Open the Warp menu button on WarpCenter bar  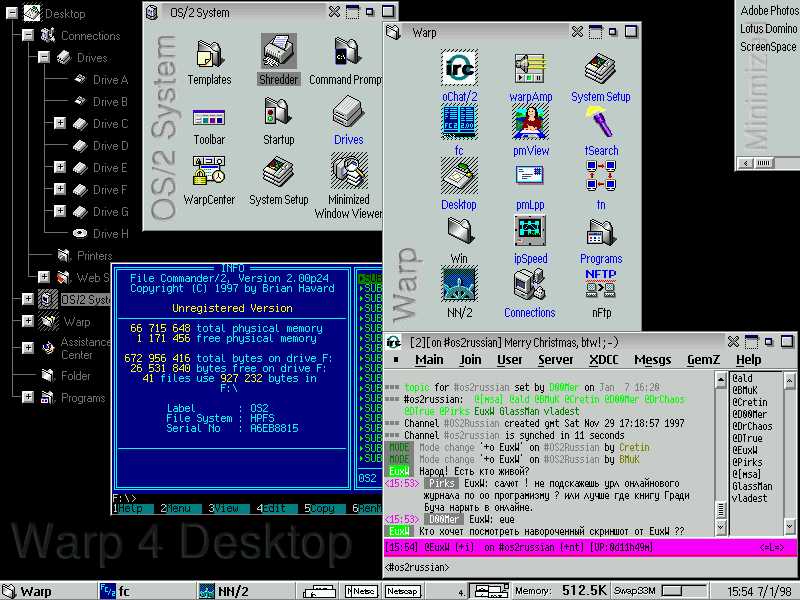[x=27, y=591]
